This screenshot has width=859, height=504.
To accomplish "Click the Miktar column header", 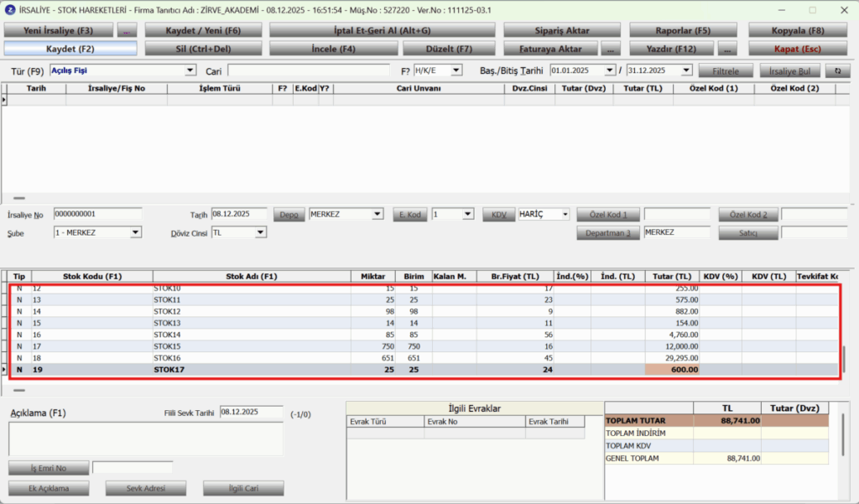I will 373,276.
